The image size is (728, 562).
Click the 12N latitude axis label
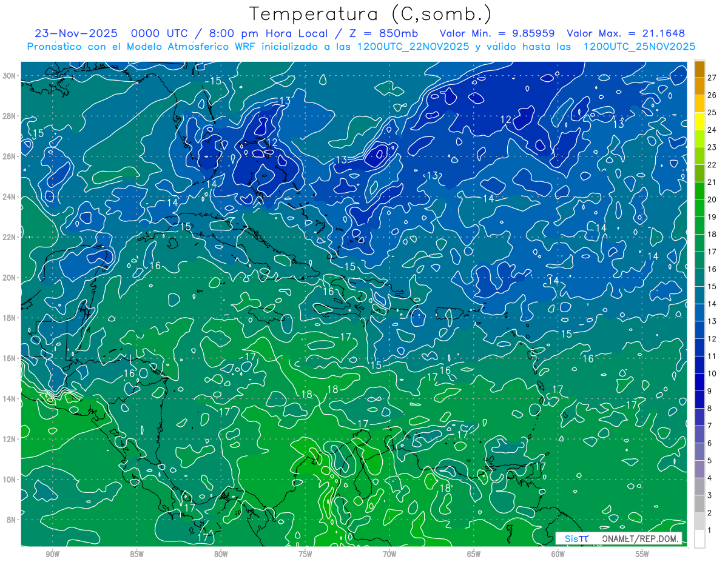tap(10, 439)
